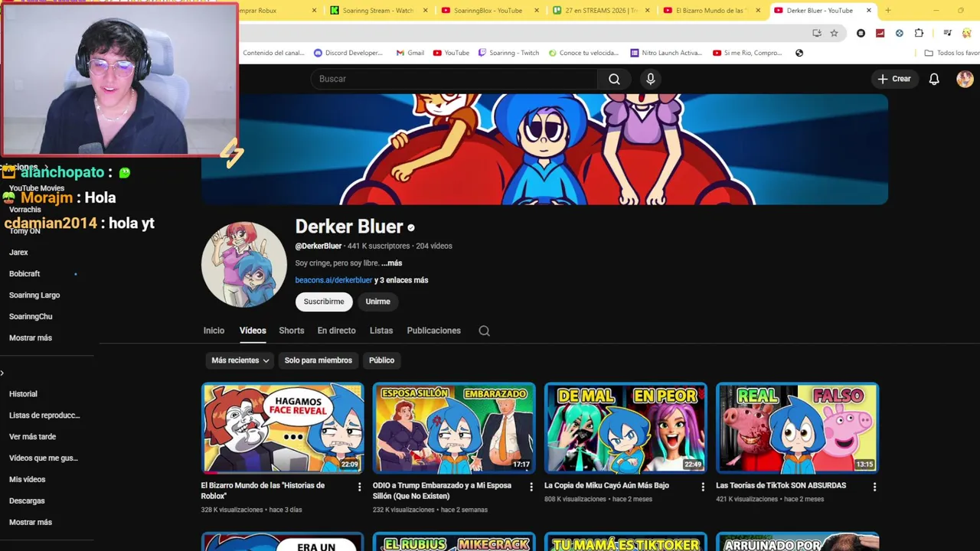Toggle the Solo para miembros filter chip

point(318,360)
